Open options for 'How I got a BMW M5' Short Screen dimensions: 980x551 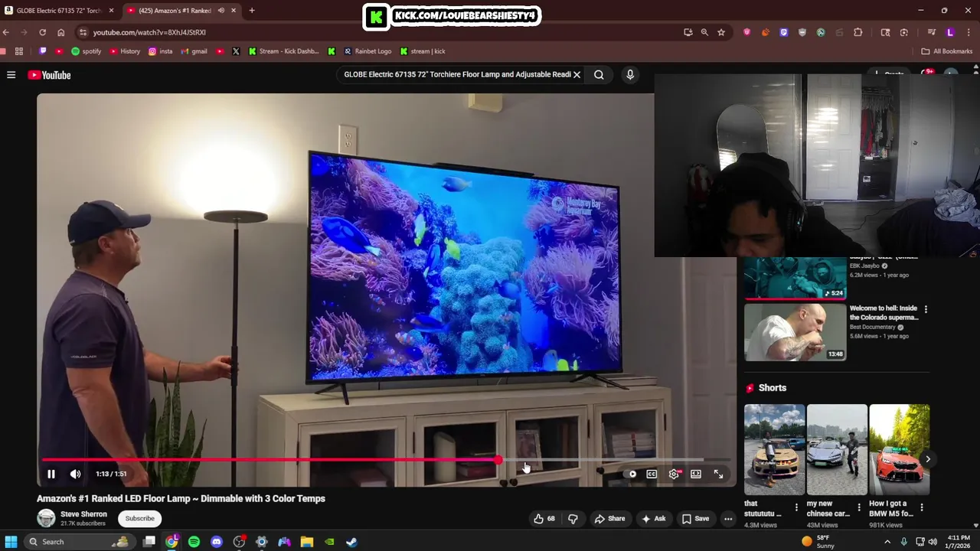click(x=922, y=507)
